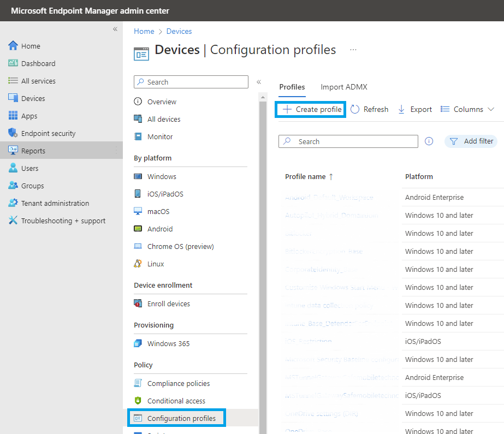504x434 pixels.
Task: Open Compliance policies menu item
Action: pos(179,383)
